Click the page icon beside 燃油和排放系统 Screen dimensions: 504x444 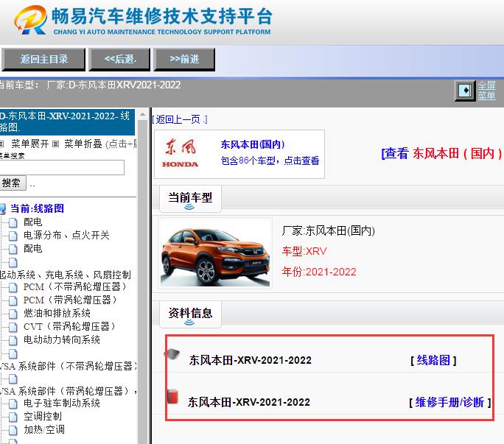13,314
